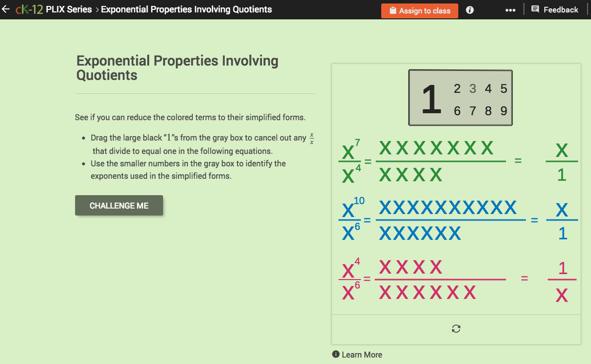This screenshot has width=591, height=364.
Task: Click Feedback in the top menu bar
Action: pyautogui.click(x=561, y=9)
